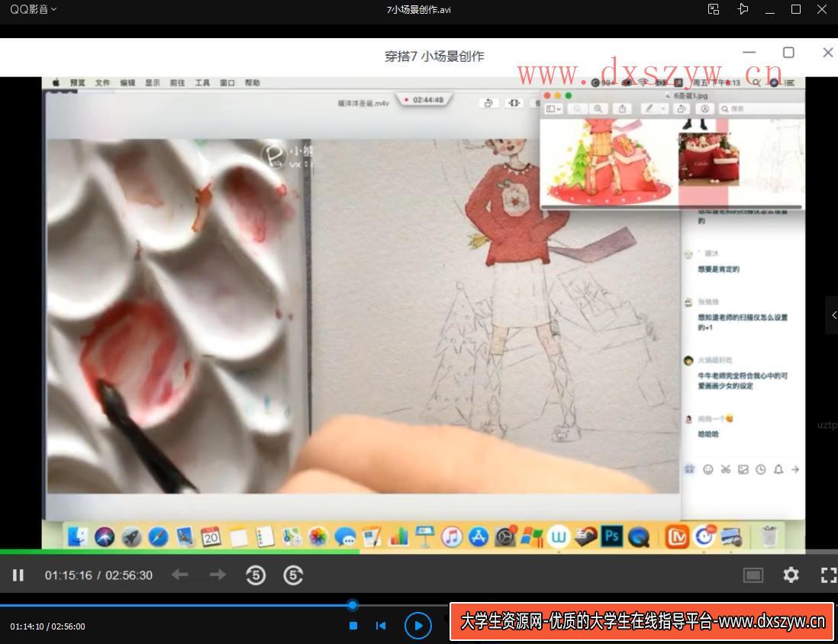The width and height of the screenshot is (838, 644).
Task: Zoom in on the Preview image
Action: point(598,108)
